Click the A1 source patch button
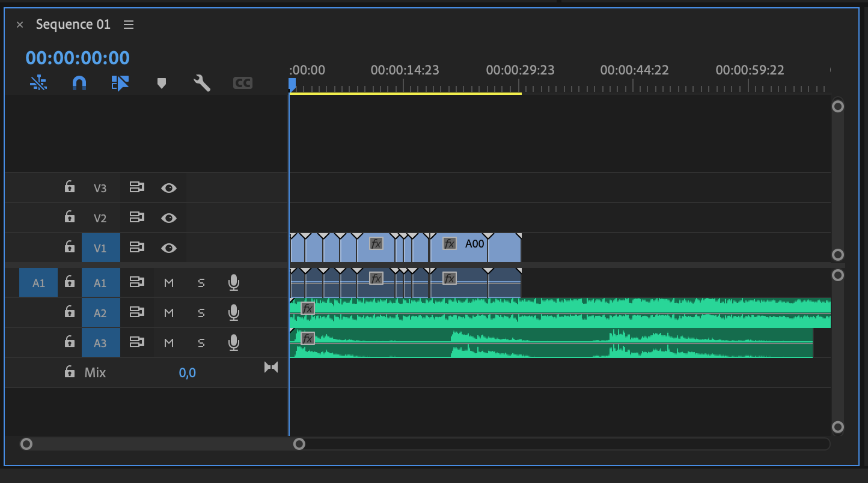868x483 pixels. click(x=38, y=283)
